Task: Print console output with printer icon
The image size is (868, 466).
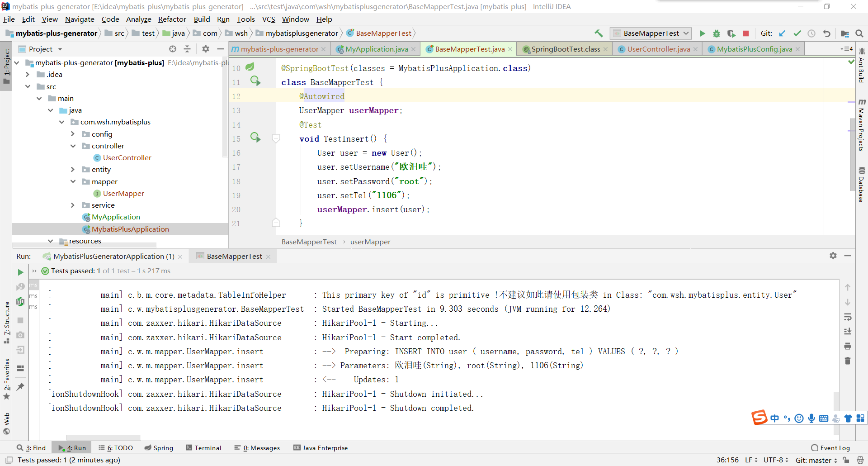Action: tap(848, 346)
